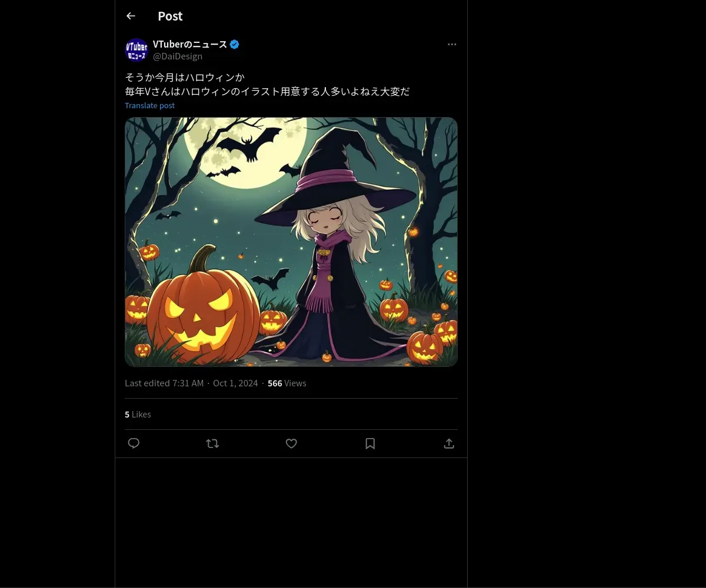Show who liked via 5 Likes
Image resolution: width=706 pixels, height=588 pixels.
tap(138, 415)
